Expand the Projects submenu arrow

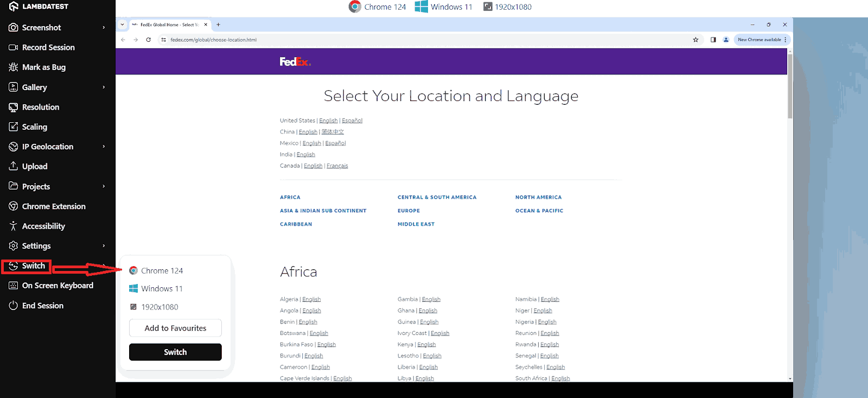[104, 186]
